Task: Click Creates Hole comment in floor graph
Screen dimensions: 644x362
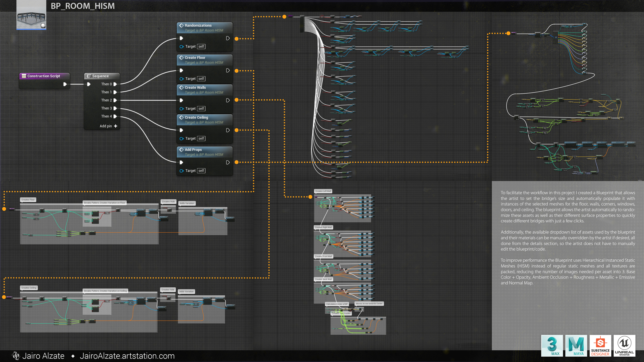Action: pyautogui.click(x=168, y=202)
